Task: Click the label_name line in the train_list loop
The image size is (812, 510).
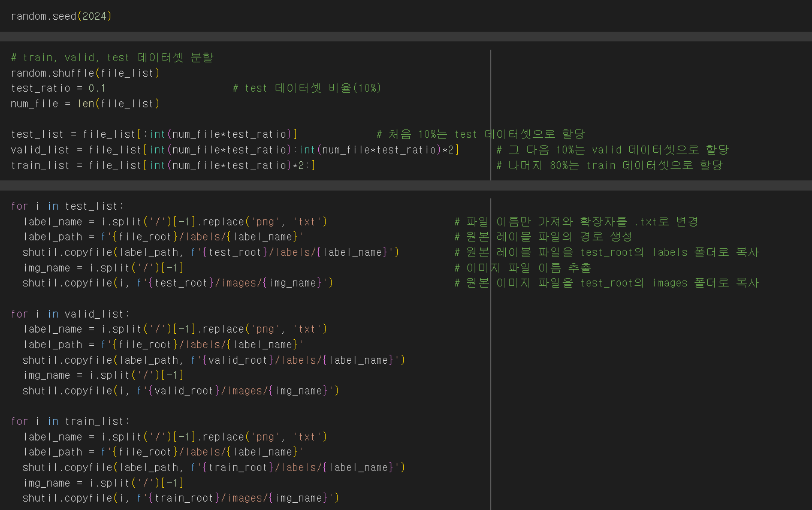Action: click(x=175, y=437)
